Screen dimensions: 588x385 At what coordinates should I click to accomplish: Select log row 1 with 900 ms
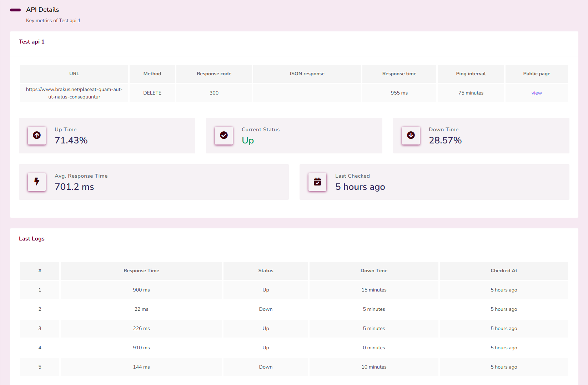click(141, 290)
